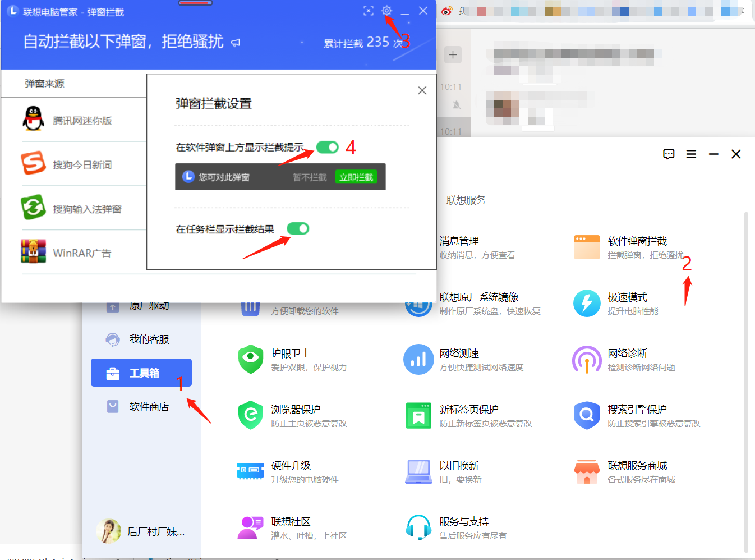Click the plus button in chat window

click(453, 54)
